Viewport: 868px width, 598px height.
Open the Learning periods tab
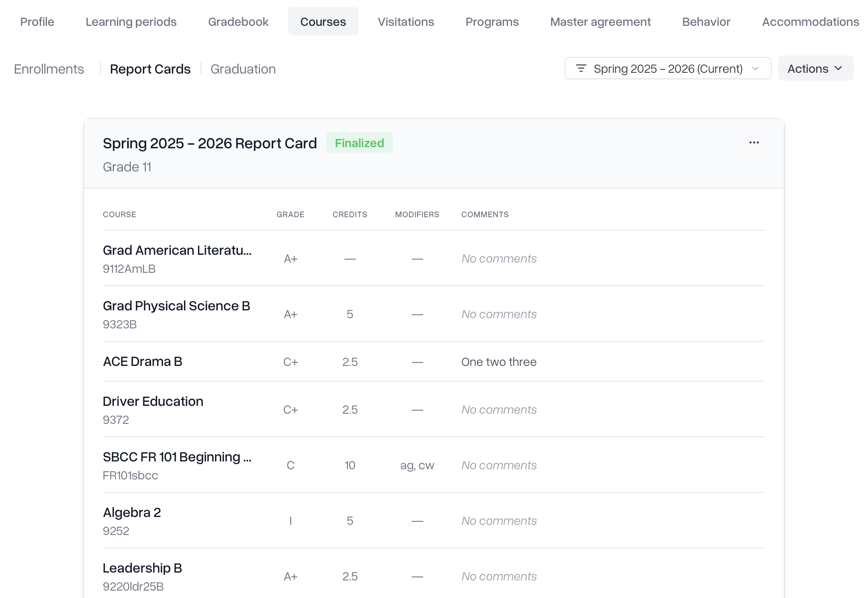tap(131, 22)
